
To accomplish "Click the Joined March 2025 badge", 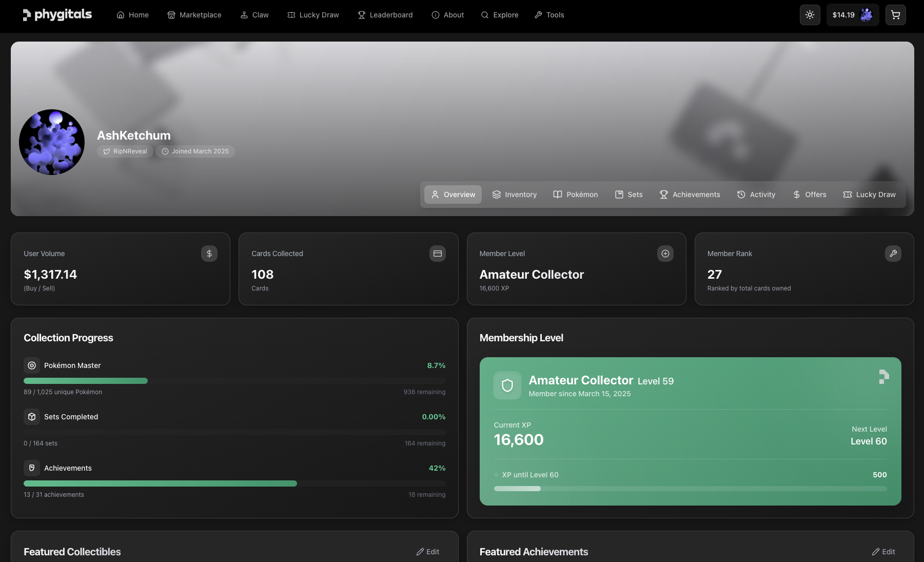I will point(195,151).
